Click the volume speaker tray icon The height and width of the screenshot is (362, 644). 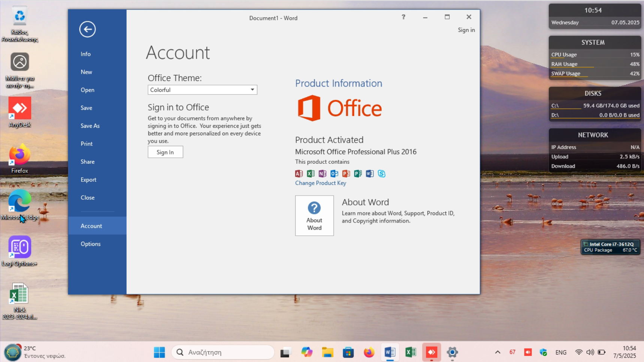[x=590, y=352]
